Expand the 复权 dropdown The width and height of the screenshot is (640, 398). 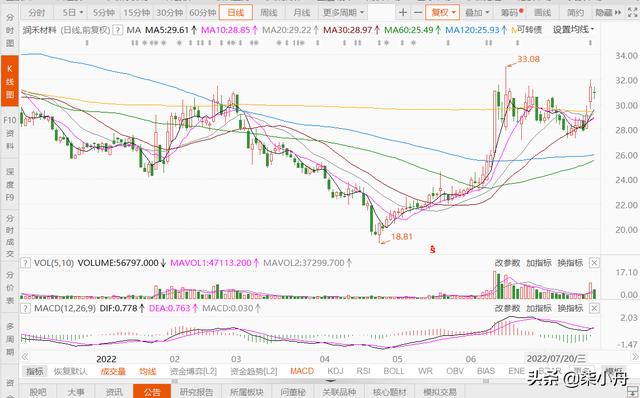click(x=442, y=13)
